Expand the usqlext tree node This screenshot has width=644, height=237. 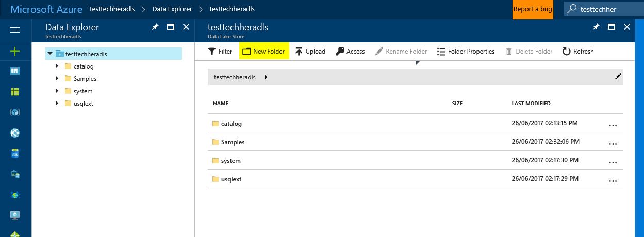57,103
